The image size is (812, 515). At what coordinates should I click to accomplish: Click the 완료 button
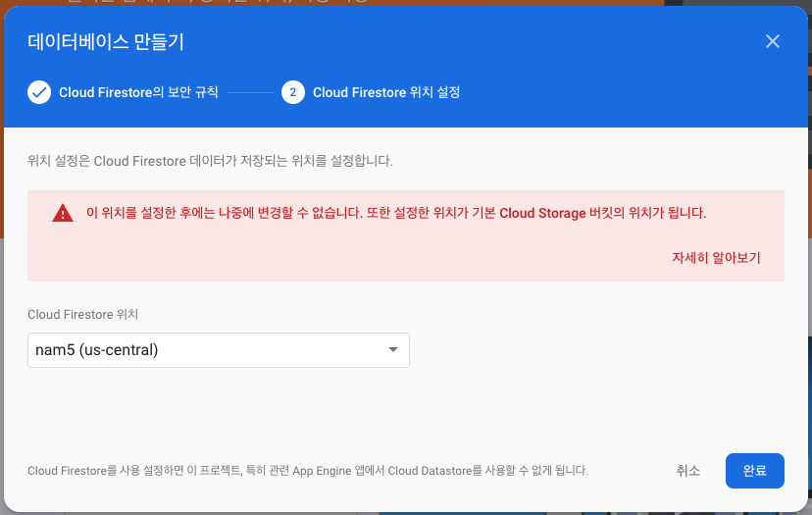tap(754, 471)
